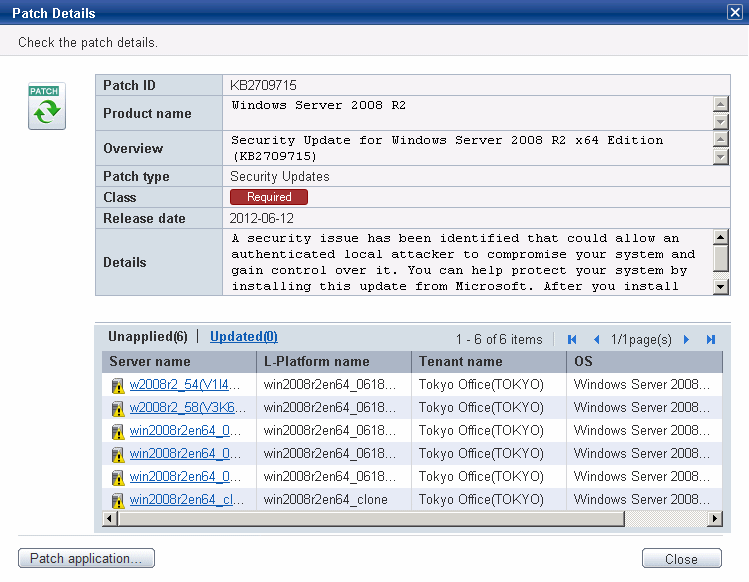Close the Patch Details dialog with X

click(x=735, y=12)
